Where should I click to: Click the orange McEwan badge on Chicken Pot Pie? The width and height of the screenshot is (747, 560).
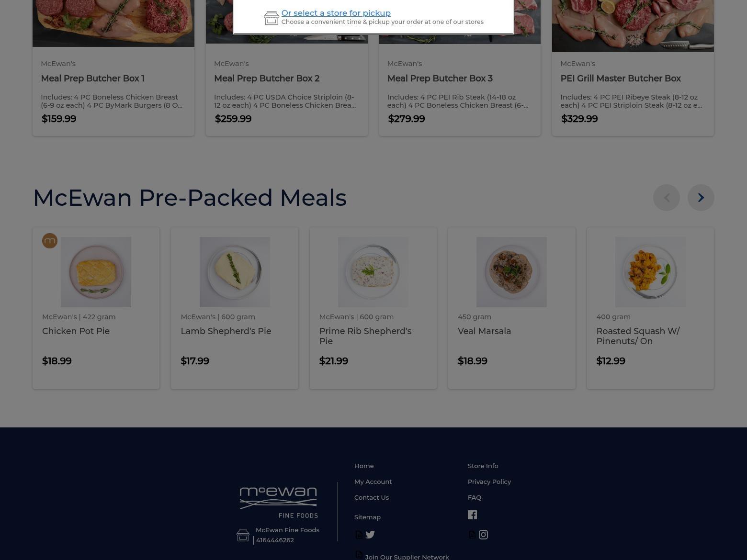pyautogui.click(x=50, y=241)
